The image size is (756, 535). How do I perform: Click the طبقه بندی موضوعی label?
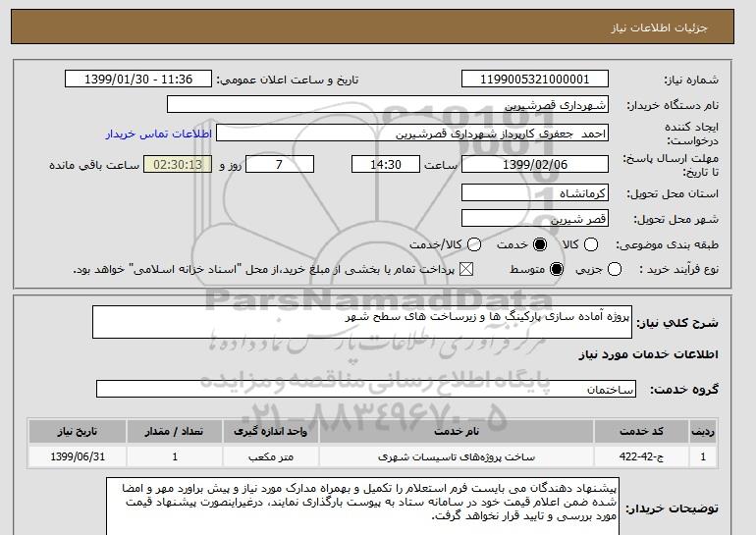668,244
